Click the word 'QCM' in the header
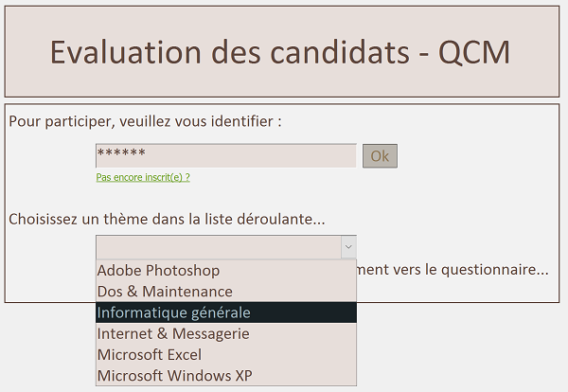This screenshot has width=568, height=392. tap(473, 52)
